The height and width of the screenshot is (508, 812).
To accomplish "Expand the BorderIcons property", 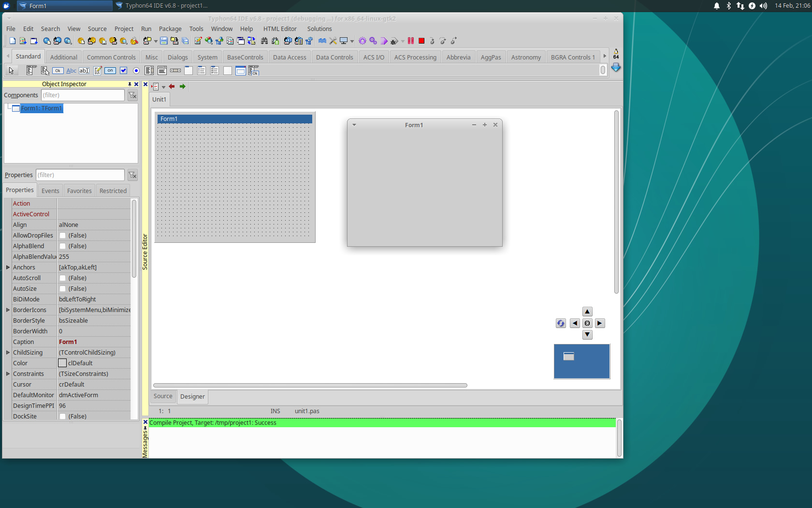I will click(8, 310).
